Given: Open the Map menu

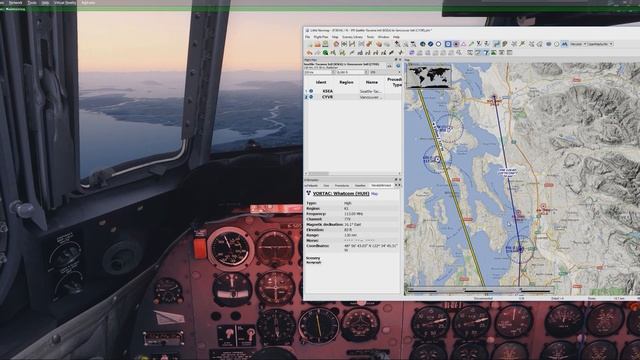Looking at the screenshot, I should point(335,37).
